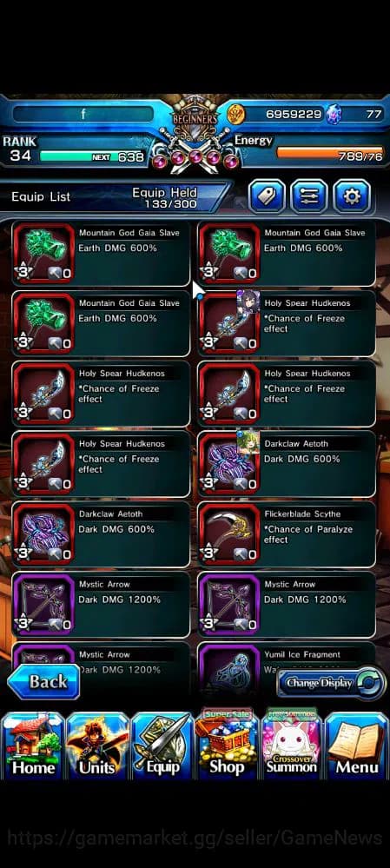The width and height of the screenshot is (390, 868).
Task: Switch to the Equip tab
Action: pyautogui.click(x=162, y=745)
